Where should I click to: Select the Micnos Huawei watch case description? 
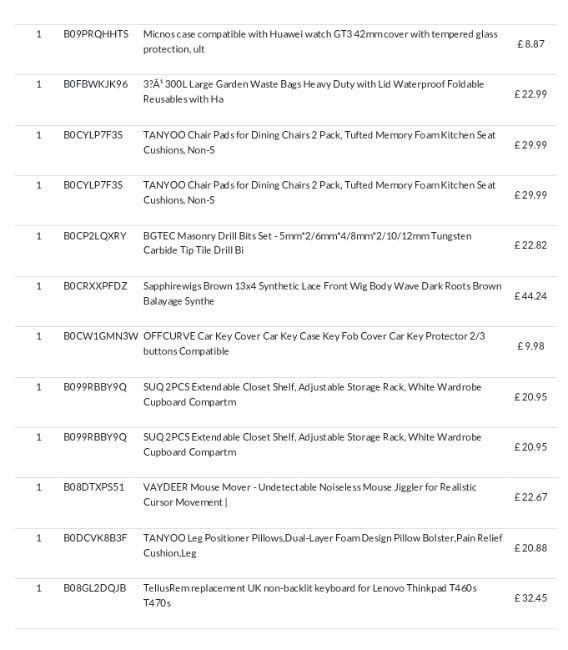pos(320,41)
